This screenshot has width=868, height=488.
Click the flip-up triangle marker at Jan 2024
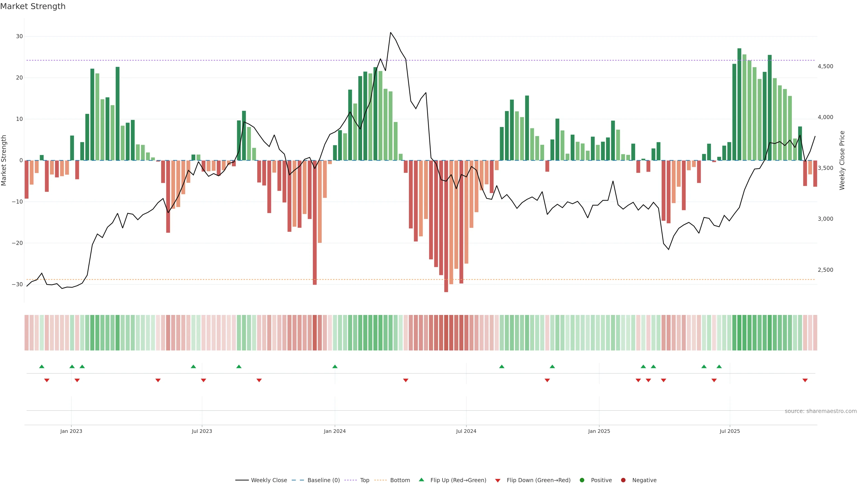click(335, 366)
